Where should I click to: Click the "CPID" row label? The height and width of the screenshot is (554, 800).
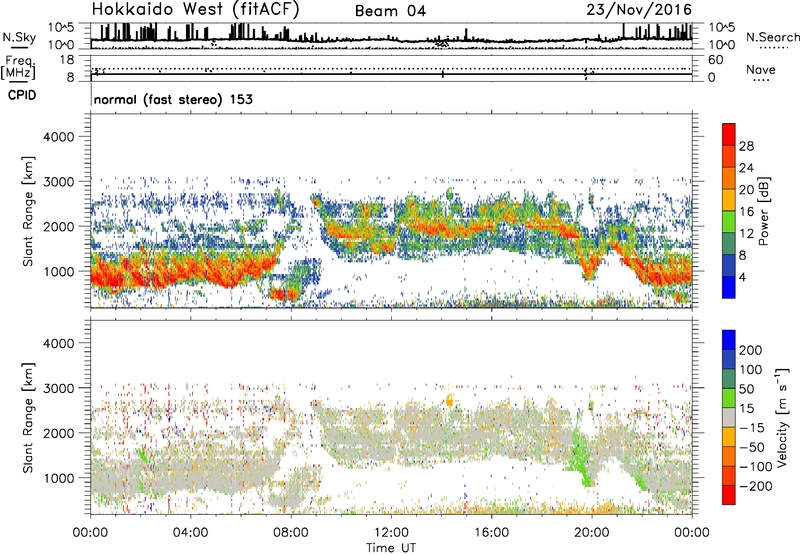[x=22, y=95]
